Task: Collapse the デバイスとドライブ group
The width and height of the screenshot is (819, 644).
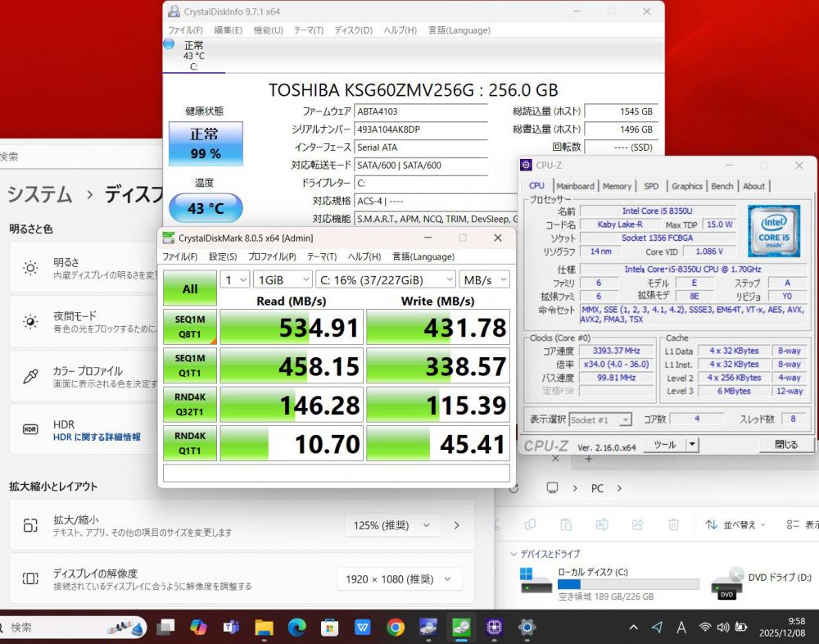Action: click(514, 554)
